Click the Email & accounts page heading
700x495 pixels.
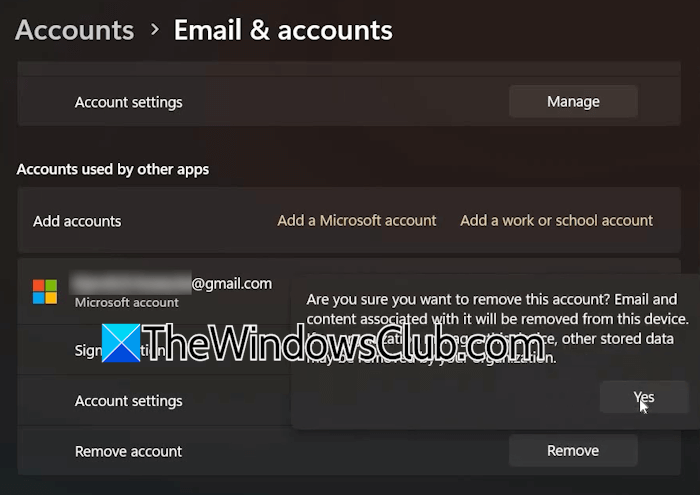coord(283,30)
